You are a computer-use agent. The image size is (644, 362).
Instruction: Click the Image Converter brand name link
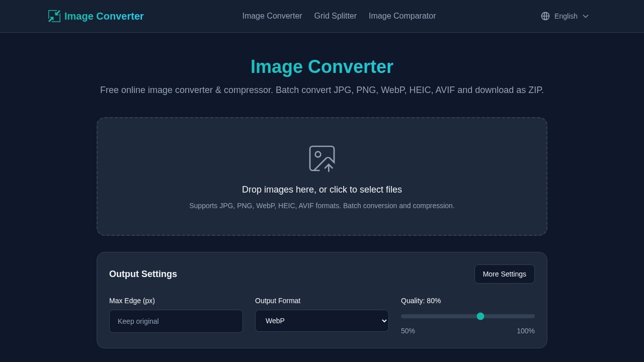[104, 16]
